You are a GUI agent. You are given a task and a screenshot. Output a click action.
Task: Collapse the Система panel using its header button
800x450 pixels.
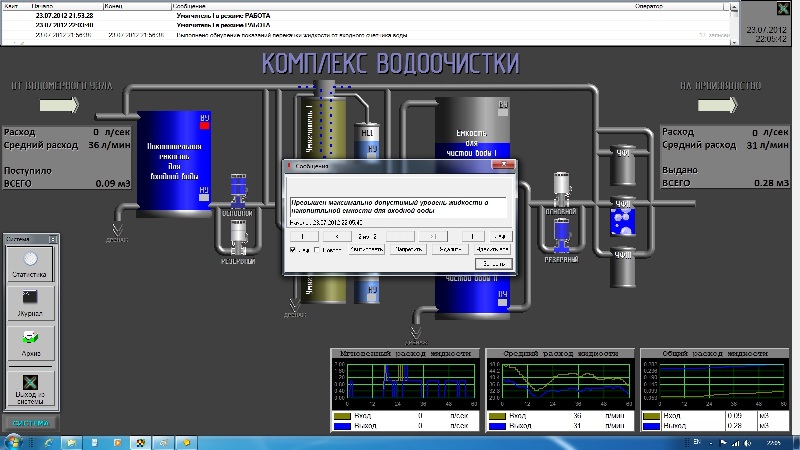click(55, 240)
